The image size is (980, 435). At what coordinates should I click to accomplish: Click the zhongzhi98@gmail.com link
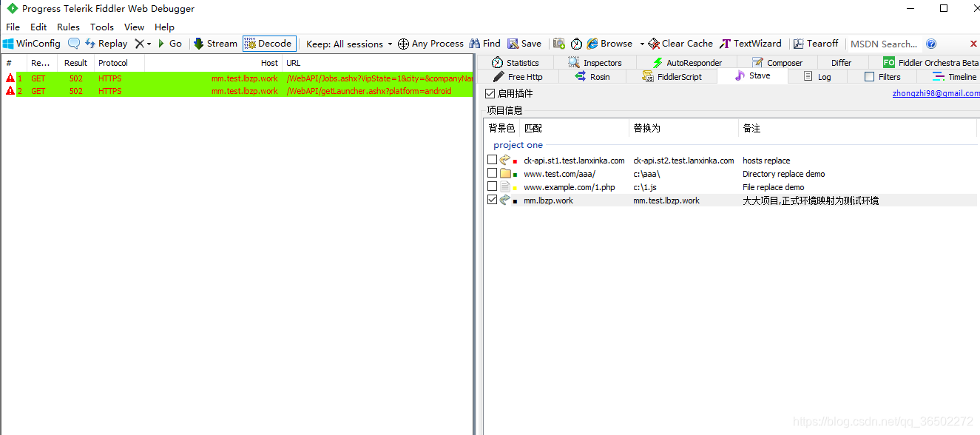(x=936, y=93)
